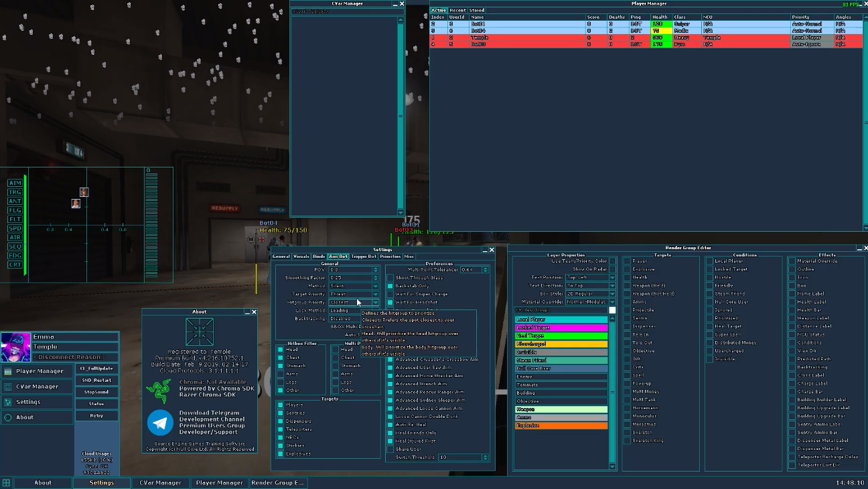Click the CRT indicator on radar panel
The width and height of the screenshot is (868, 489).
[x=15, y=265]
